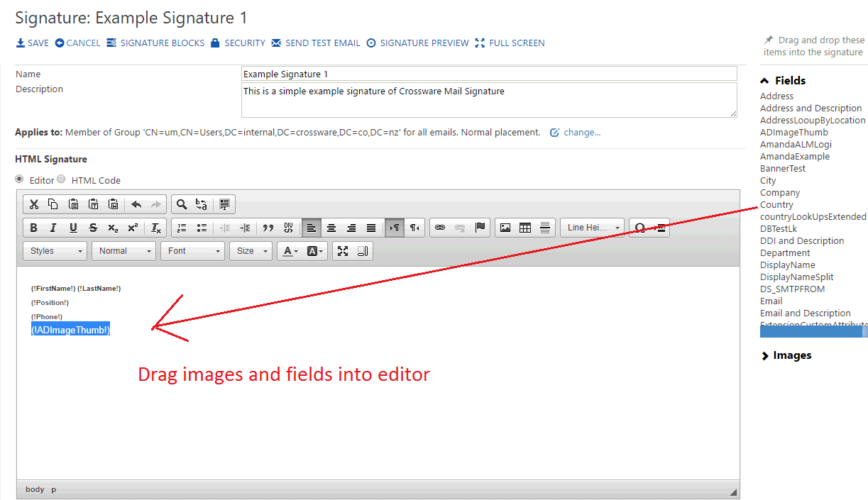
Task: Click the Remove Format icon
Action: pos(156,228)
